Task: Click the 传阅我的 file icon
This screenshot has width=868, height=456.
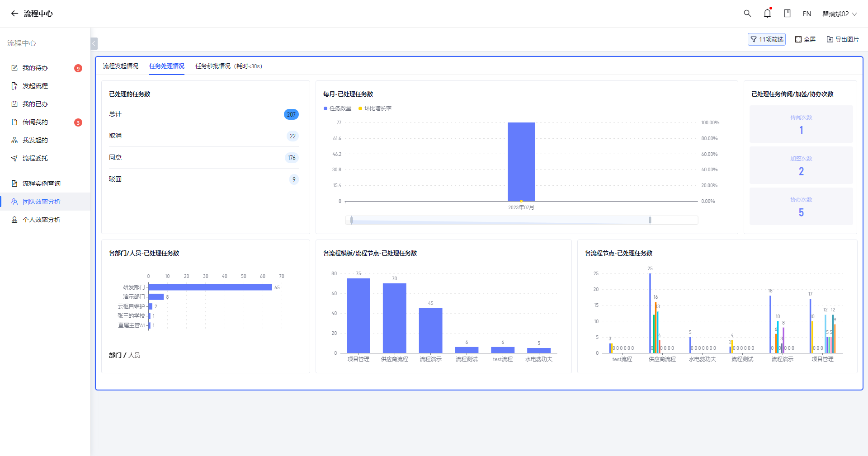Action: 14,122
